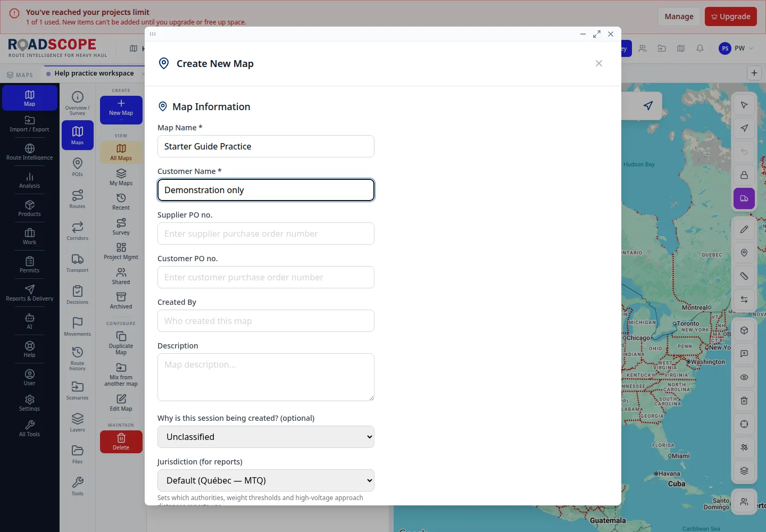The width and height of the screenshot is (766, 532).
Task: Select My Maps view
Action: click(121, 177)
